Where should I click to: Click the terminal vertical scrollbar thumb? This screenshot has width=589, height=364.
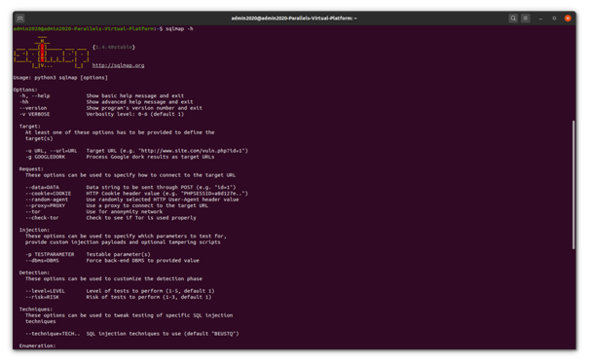[573, 185]
